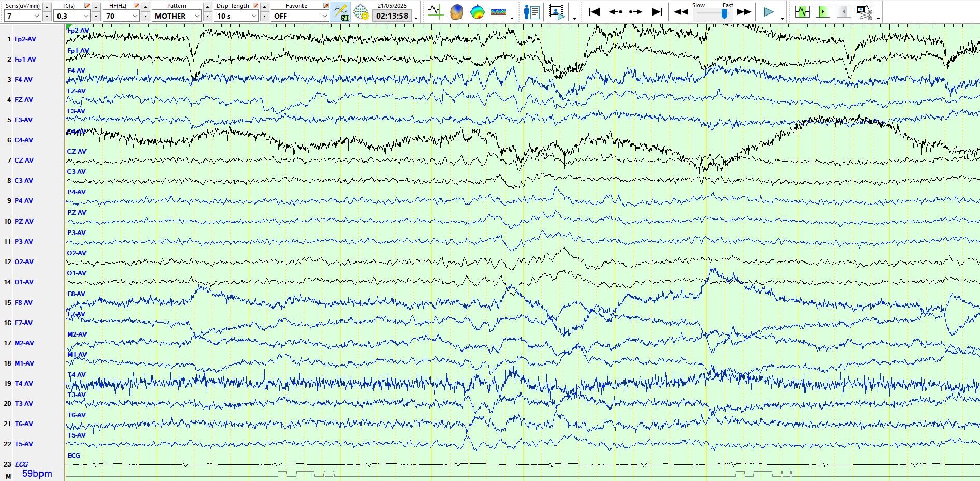Open the Favorite dropdown showing OFF
Screen dimensions: 980x481
(x=300, y=16)
